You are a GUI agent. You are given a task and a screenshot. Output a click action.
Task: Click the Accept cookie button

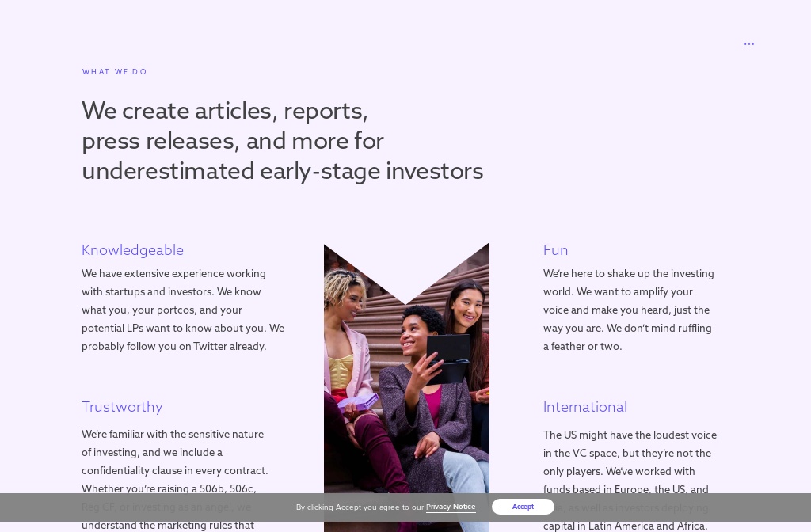523,507
